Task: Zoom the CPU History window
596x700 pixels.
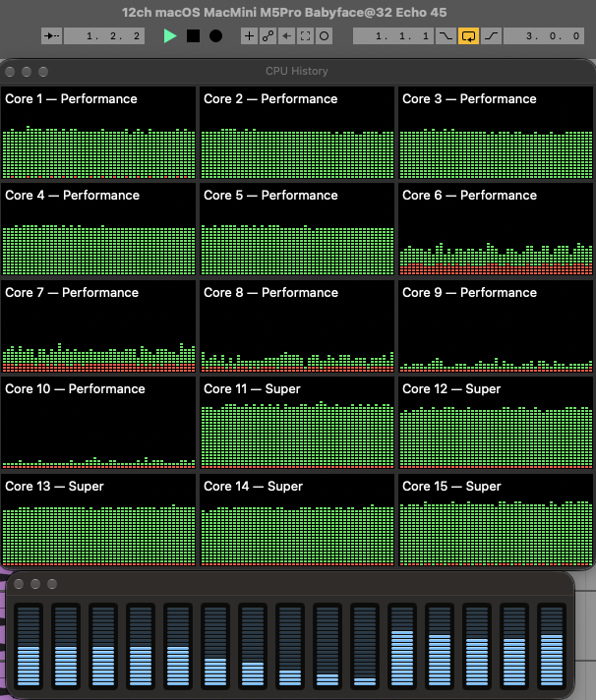Action: tap(43, 72)
